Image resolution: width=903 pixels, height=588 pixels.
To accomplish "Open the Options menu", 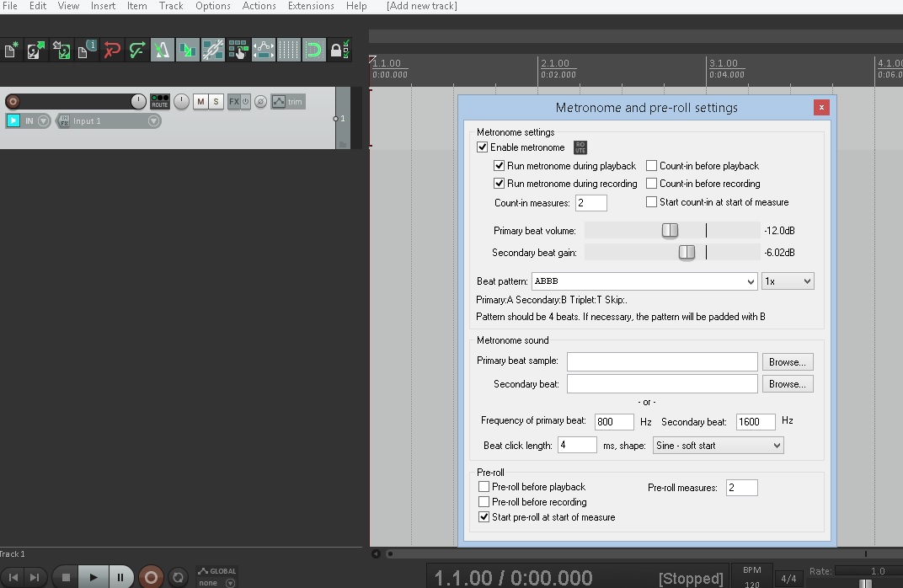I will pos(212,6).
